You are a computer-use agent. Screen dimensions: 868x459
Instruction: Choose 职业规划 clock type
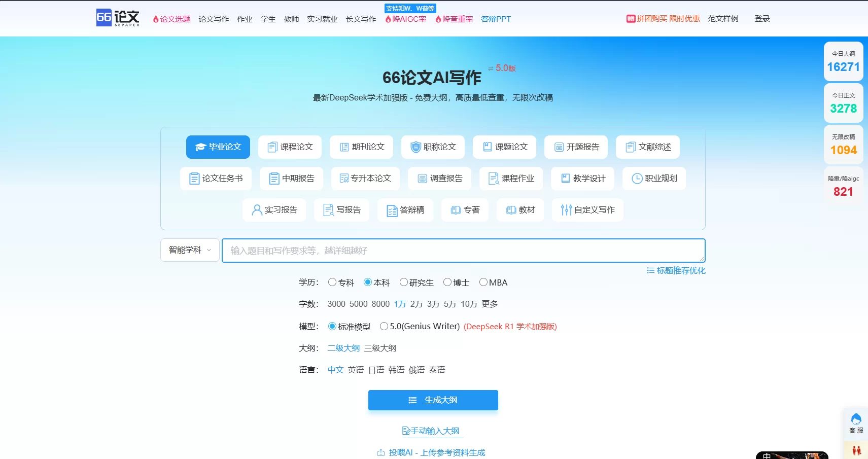click(654, 179)
